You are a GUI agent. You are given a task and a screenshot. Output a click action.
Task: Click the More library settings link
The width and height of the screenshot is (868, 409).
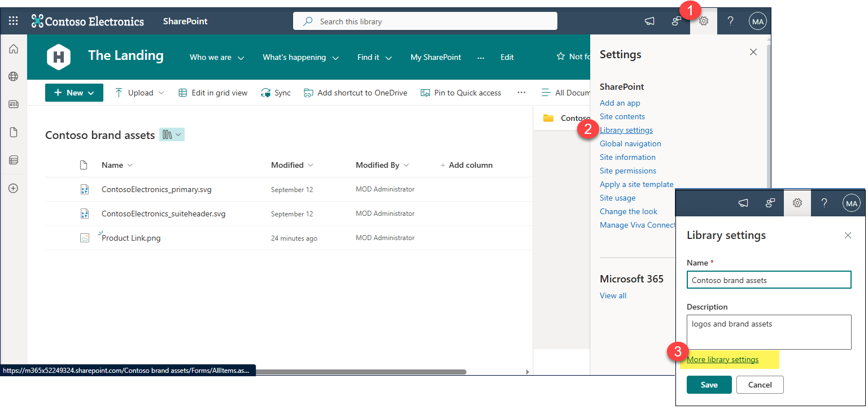[722, 359]
